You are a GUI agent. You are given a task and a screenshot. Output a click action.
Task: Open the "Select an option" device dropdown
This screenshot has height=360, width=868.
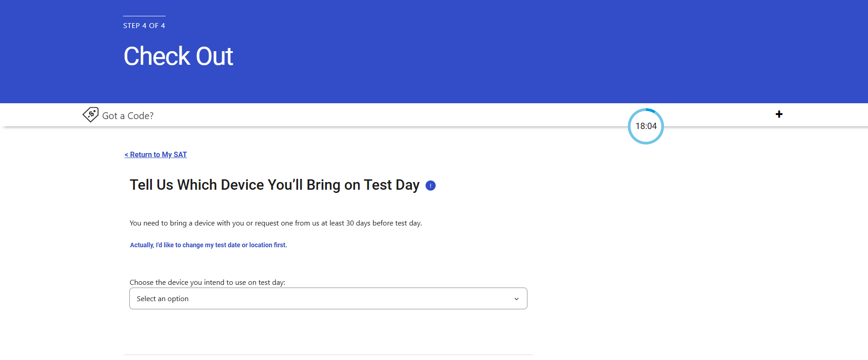pos(328,298)
